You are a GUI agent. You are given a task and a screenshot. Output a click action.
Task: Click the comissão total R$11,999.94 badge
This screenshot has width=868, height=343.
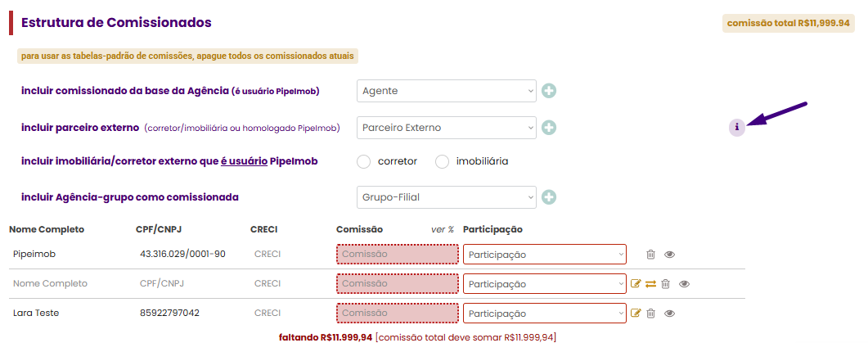789,23
